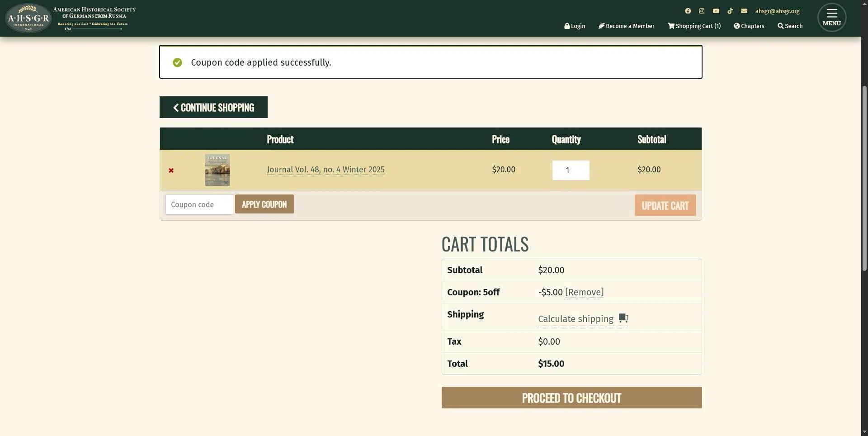The height and width of the screenshot is (436, 868).
Task: Open the YouTube icon in header
Action: pyautogui.click(x=716, y=11)
